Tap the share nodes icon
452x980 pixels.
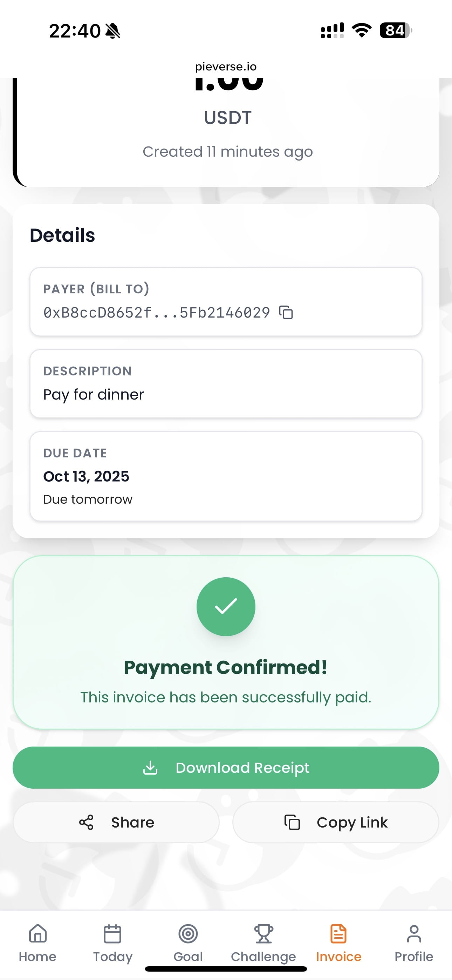(86, 822)
